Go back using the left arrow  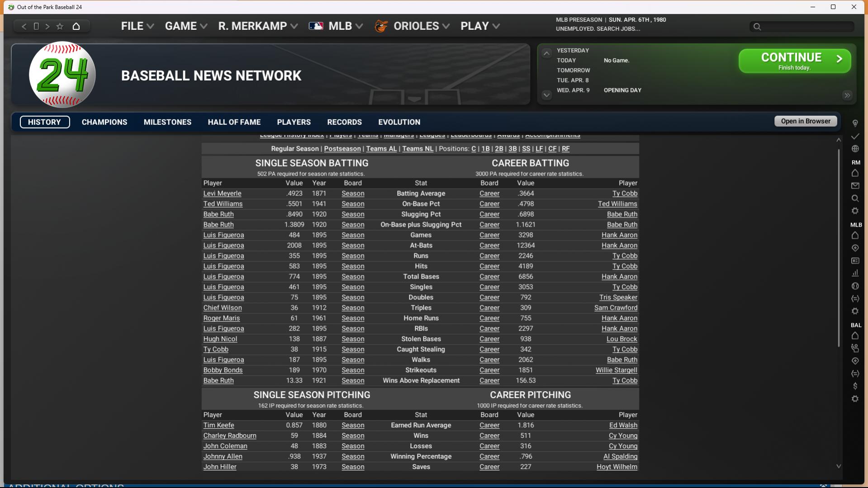(x=24, y=26)
